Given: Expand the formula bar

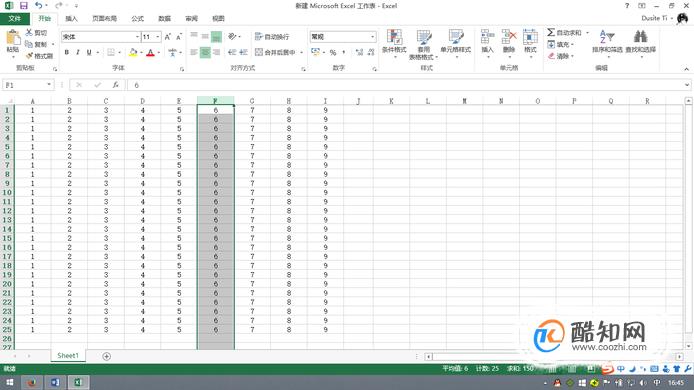Looking at the screenshot, I should [x=686, y=85].
